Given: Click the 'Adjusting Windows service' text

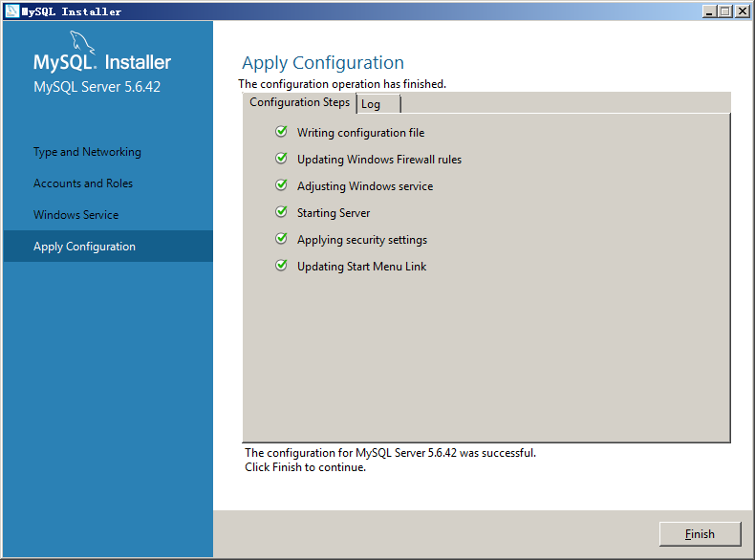Looking at the screenshot, I should pos(365,186).
